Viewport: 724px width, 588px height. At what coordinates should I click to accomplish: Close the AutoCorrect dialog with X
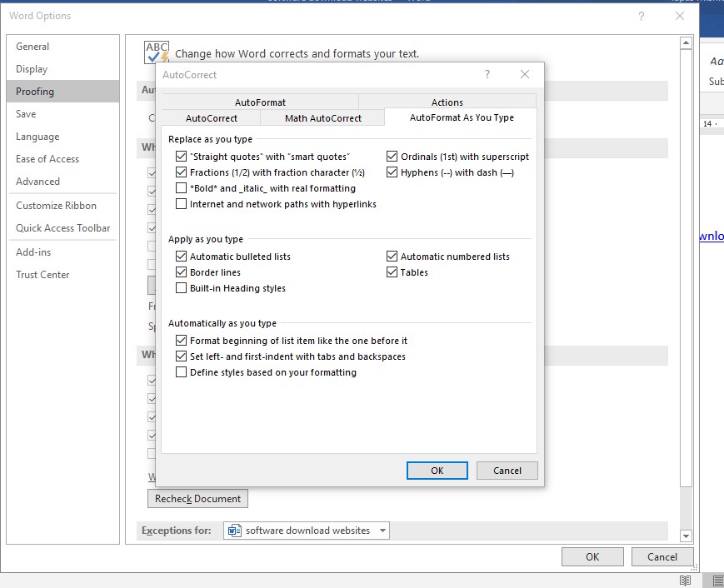pos(525,74)
